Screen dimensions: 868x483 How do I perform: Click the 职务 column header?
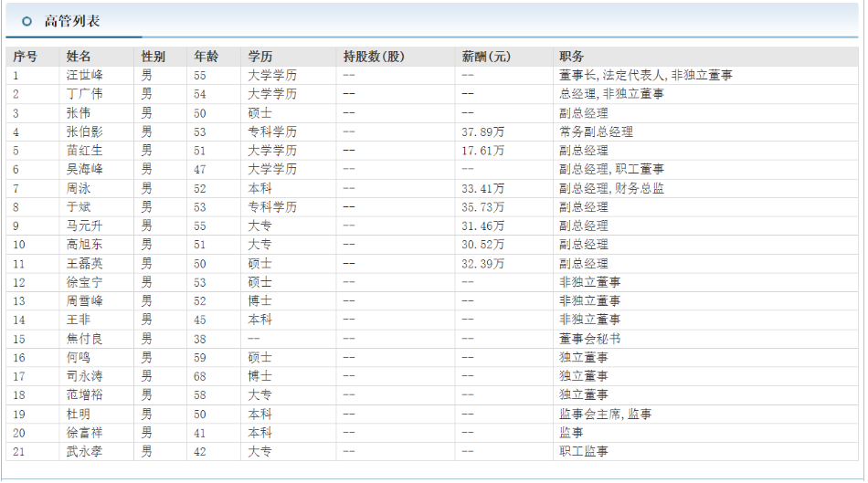click(571, 57)
